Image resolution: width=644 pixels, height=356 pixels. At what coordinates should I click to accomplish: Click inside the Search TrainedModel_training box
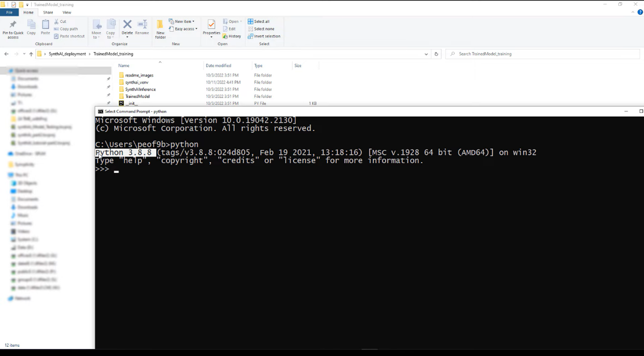point(514,54)
